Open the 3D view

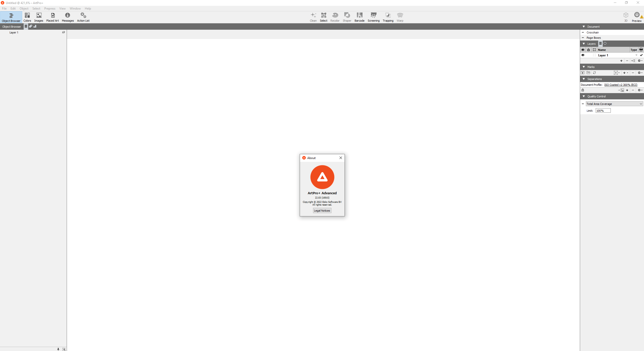pyautogui.click(x=626, y=17)
